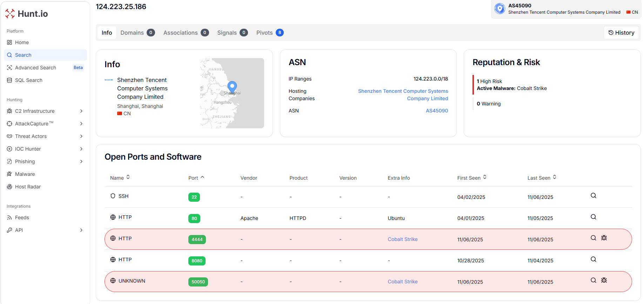Click the bug icon in port 50050 row
This screenshot has width=644, height=304.
click(604, 280)
